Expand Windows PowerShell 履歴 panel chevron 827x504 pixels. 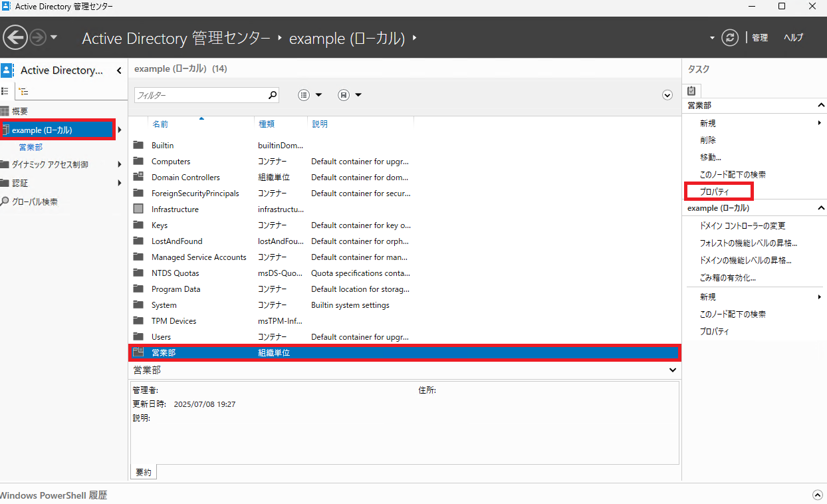(818, 495)
